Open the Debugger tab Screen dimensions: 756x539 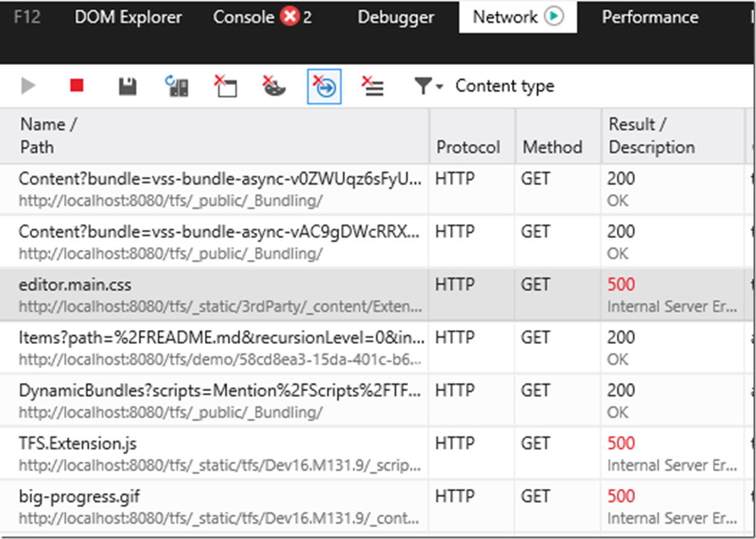[396, 17]
